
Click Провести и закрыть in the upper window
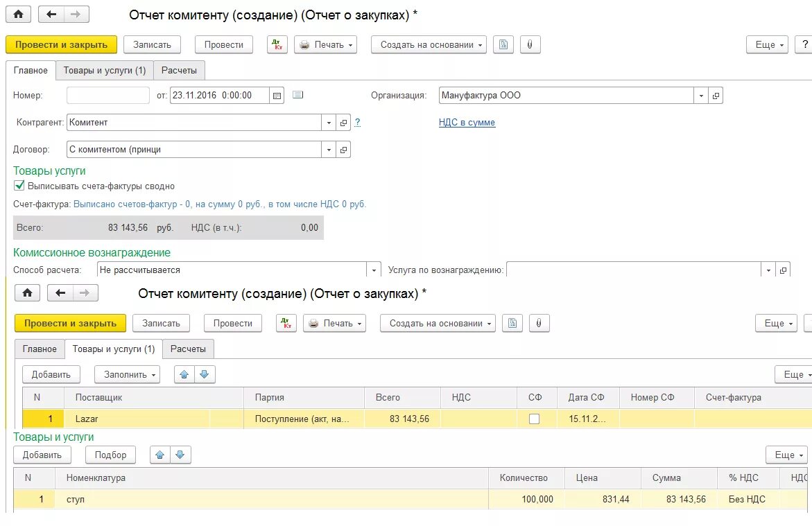click(x=61, y=44)
